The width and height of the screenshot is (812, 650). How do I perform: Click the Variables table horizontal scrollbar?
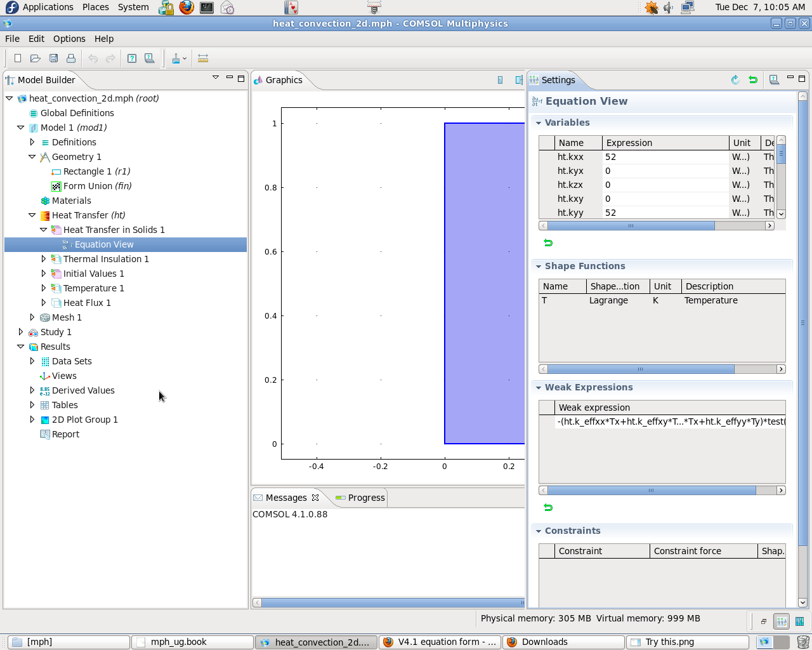click(x=631, y=225)
